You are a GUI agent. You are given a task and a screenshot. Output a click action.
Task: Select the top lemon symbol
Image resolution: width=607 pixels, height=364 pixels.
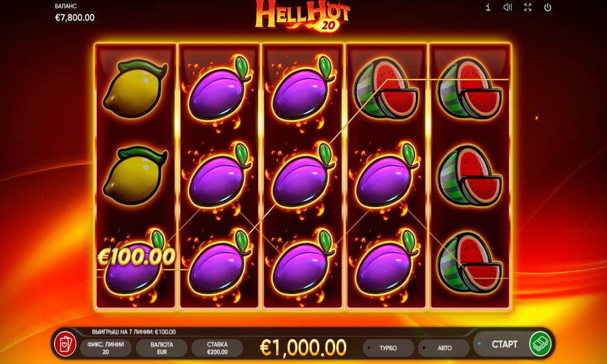coord(135,88)
